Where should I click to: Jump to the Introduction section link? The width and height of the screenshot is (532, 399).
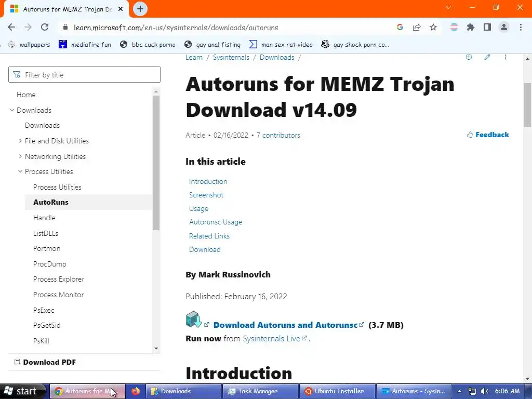tap(208, 181)
